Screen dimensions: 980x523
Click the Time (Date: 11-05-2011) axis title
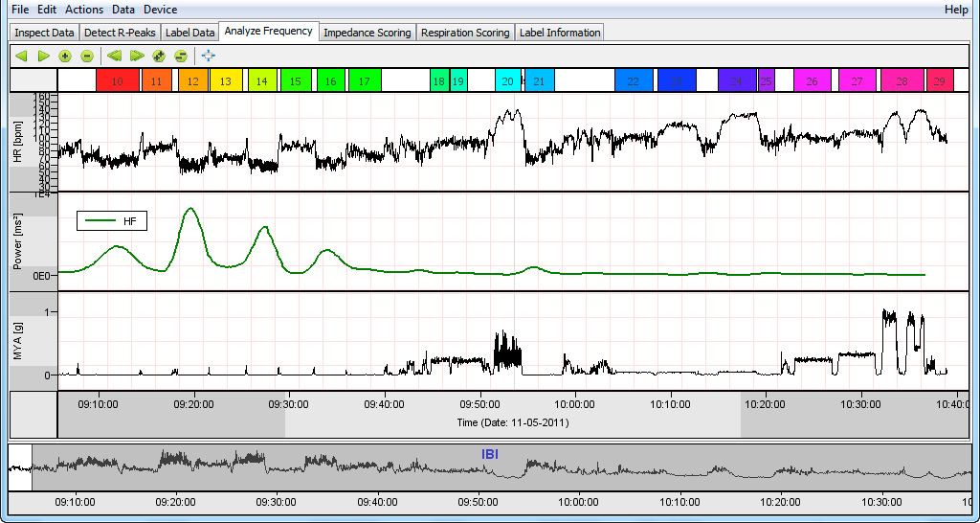click(x=513, y=422)
